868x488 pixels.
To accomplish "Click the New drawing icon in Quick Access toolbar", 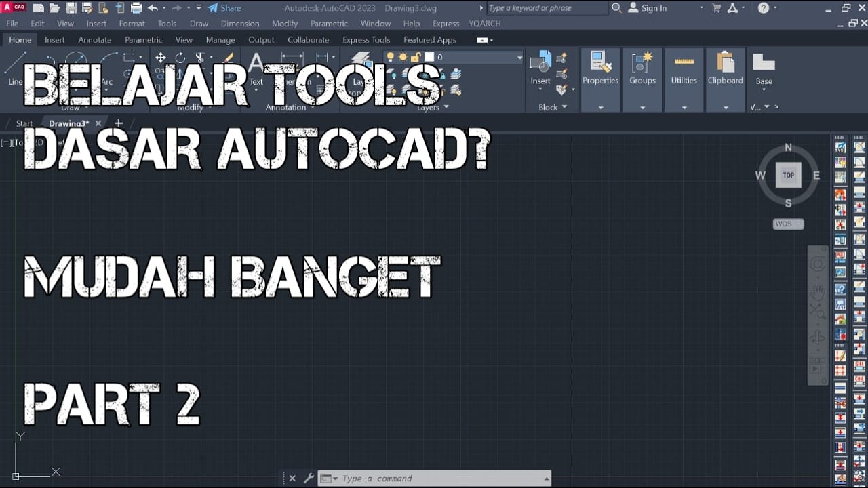I will click(38, 8).
